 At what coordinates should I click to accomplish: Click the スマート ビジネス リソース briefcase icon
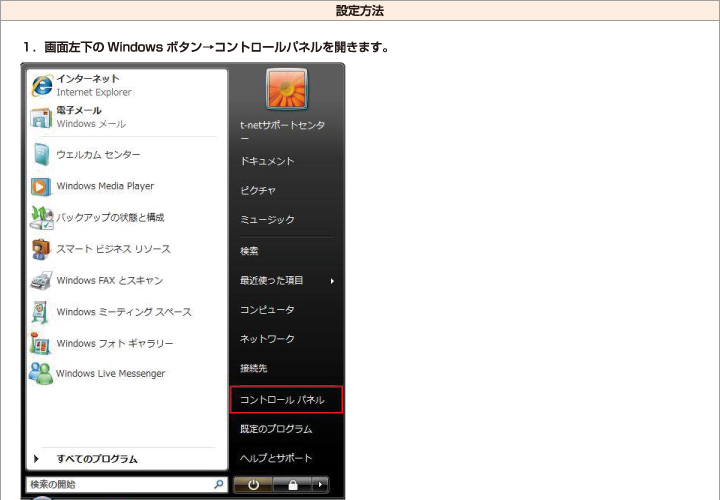(41, 249)
